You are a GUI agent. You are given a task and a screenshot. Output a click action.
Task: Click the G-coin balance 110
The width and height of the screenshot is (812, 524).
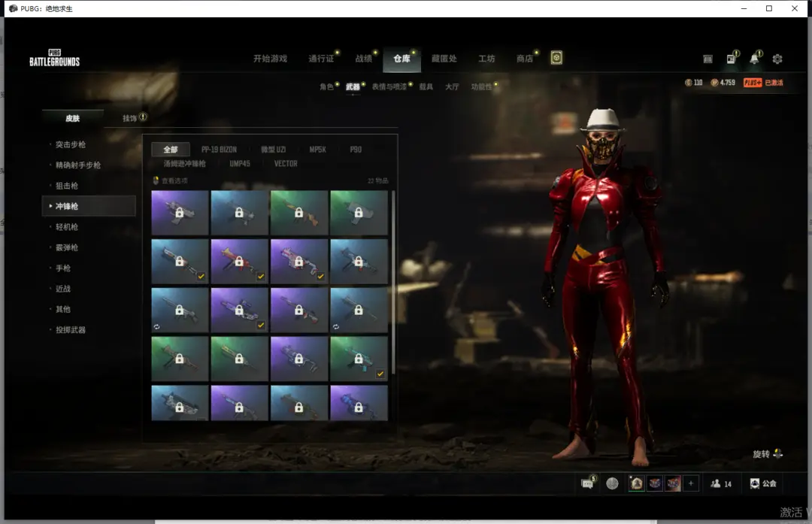coord(693,83)
